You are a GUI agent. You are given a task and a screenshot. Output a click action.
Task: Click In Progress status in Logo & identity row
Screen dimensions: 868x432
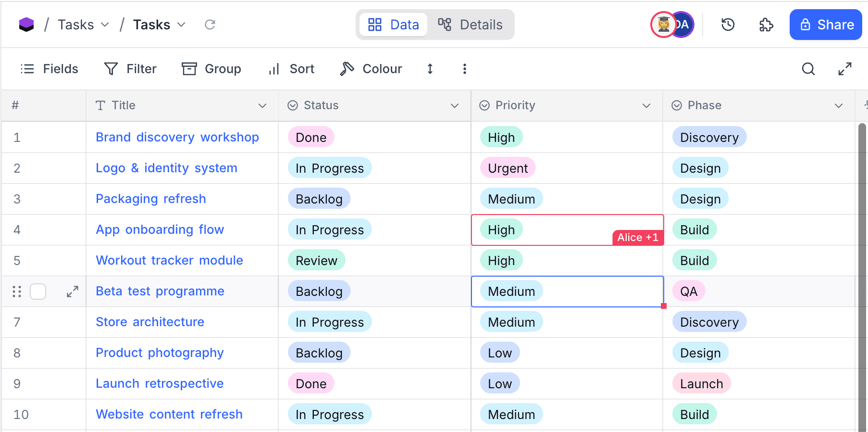pyautogui.click(x=330, y=168)
